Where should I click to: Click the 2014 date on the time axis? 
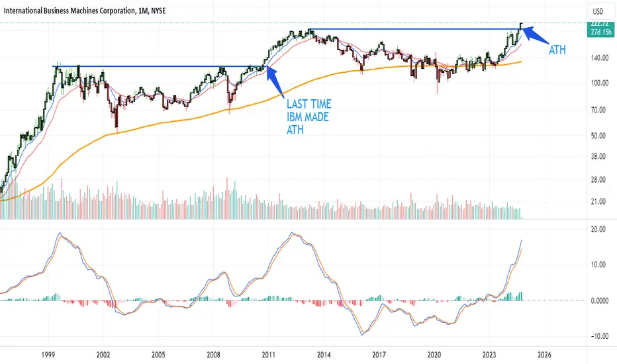[x=324, y=355]
